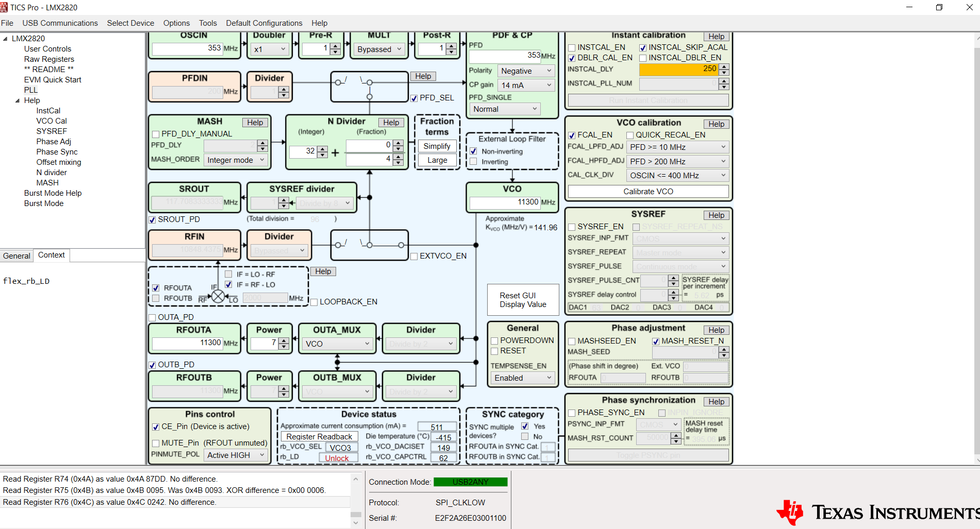Click the orange INSTCAL_DLY value field
Screen dimensions: 980x529
(x=678, y=70)
